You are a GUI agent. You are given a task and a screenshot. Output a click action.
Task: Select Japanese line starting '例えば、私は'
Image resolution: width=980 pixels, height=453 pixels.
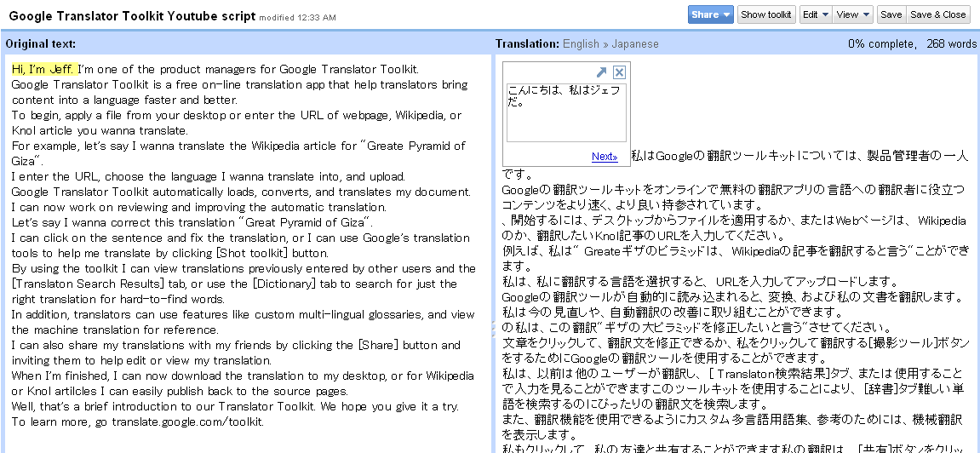736,259
